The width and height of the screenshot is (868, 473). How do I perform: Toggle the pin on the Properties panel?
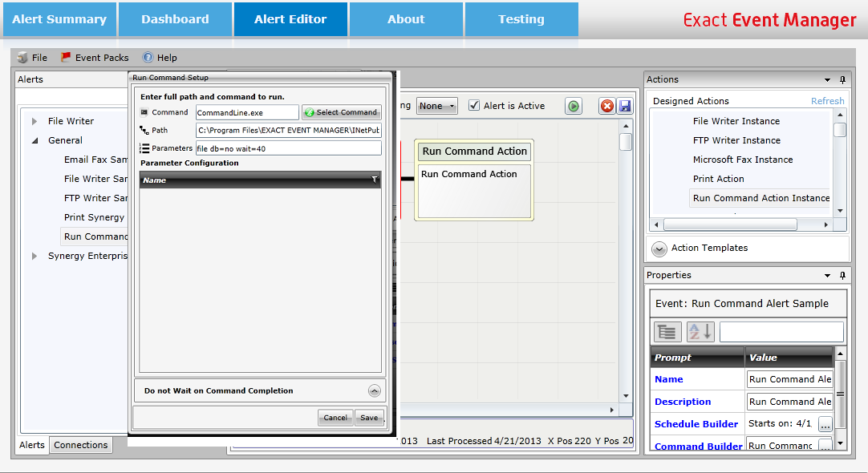[x=842, y=275]
